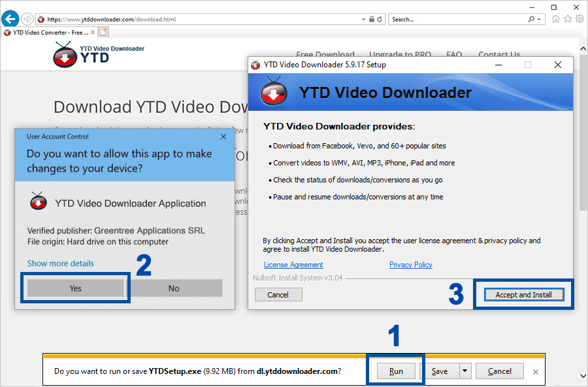The width and height of the screenshot is (588, 387).
Task: Click in the URL address field
Action: point(203,19)
